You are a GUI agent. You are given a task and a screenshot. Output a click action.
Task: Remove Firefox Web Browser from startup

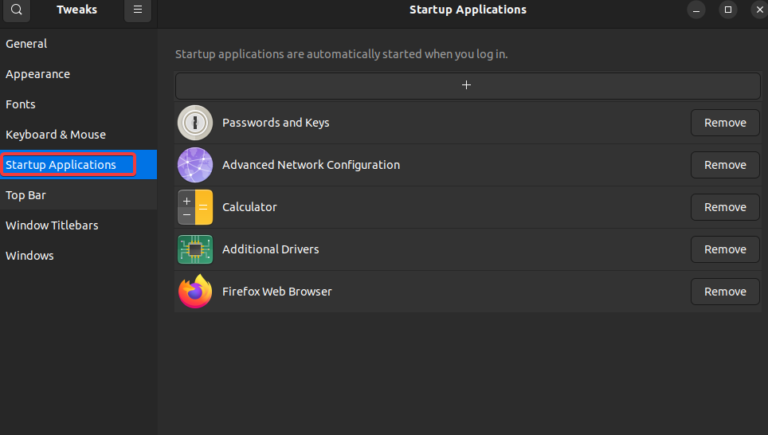click(x=724, y=292)
